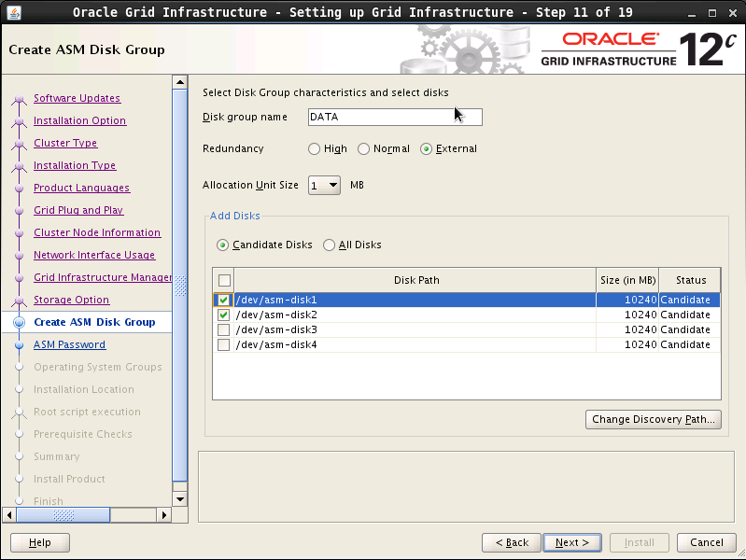Image resolution: width=746 pixels, height=560 pixels.
Task: Open the Allocation Unit Size dropdown
Action: click(325, 186)
